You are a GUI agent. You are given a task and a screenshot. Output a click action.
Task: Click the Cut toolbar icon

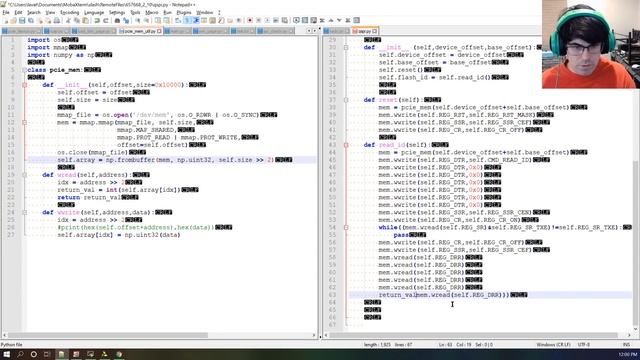click(68, 20)
